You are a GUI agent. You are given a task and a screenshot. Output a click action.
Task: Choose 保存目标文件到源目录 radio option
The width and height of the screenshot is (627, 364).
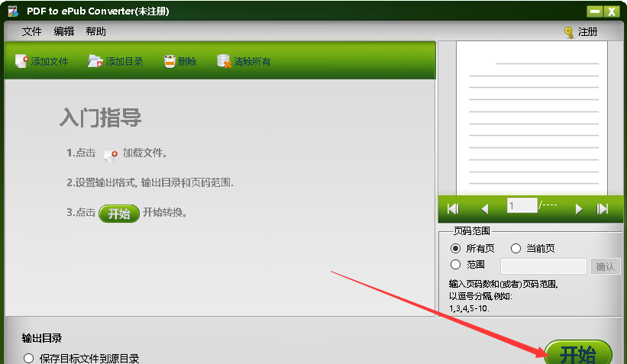coord(28,358)
